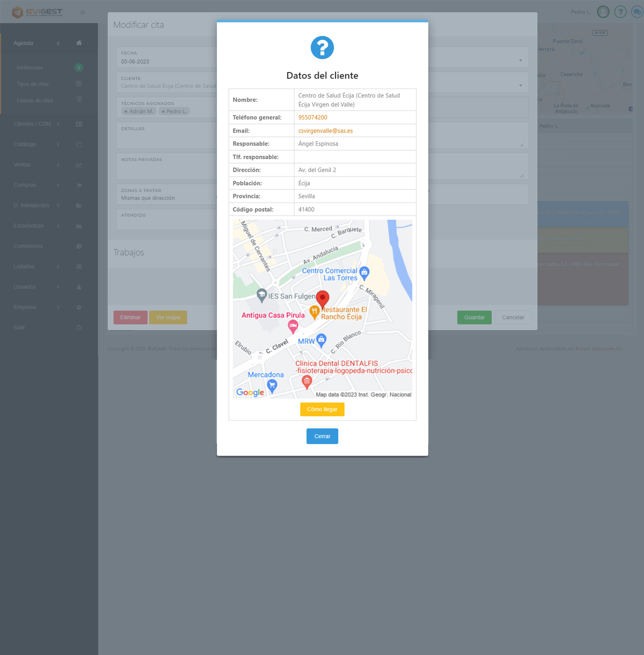Click the Incidencias badge showing 5
The image size is (644, 655).
click(x=79, y=68)
